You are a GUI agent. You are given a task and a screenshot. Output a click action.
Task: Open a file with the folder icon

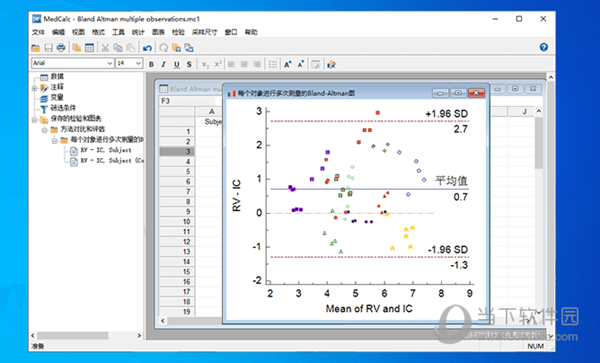click(x=36, y=48)
